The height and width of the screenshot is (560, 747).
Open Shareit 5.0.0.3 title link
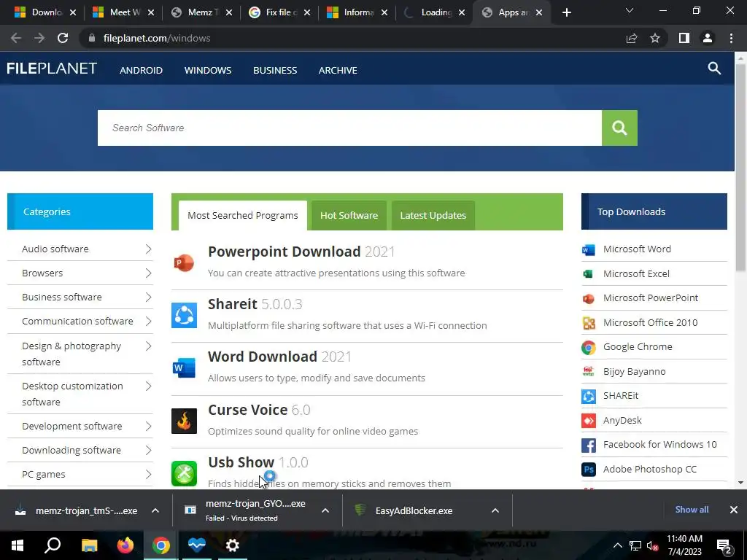255,304
